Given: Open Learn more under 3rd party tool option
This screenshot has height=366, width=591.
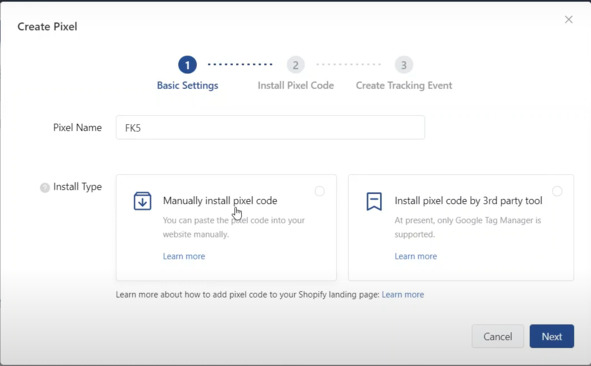Looking at the screenshot, I should pyautogui.click(x=416, y=256).
